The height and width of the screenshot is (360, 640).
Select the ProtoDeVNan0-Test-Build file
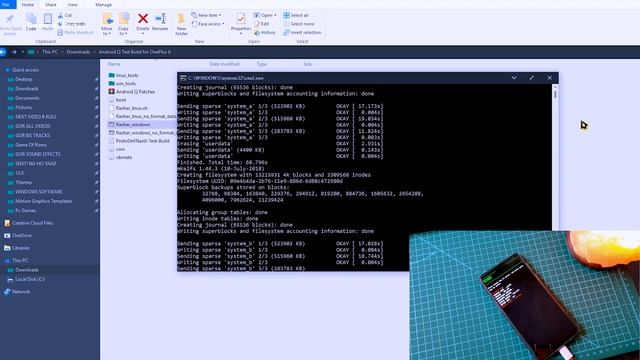[x=142, y=141]
